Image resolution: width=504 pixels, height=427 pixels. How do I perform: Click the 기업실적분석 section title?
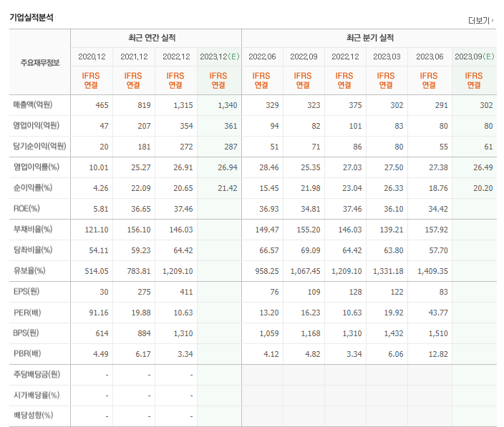[31, 17]
